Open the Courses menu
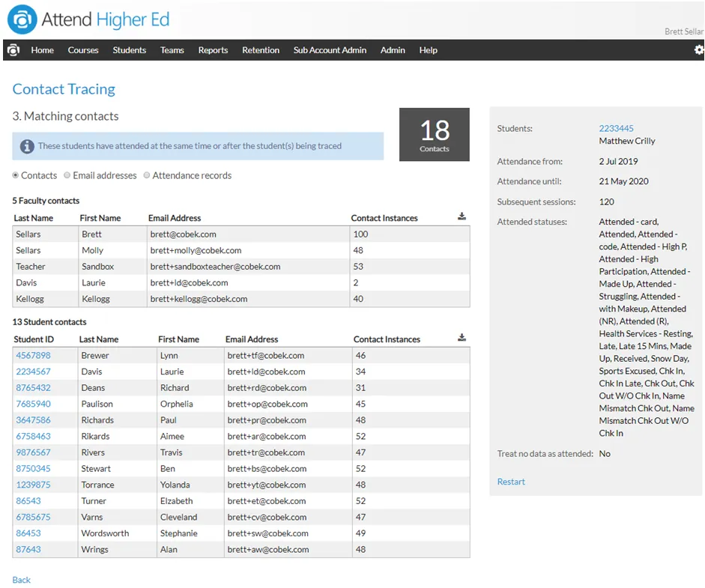Image resolution: width=705 pixels, height=588 pixels. (x=83, y=50)
